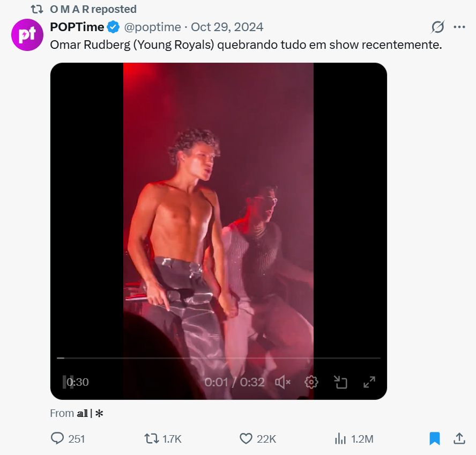This screenshot has height=455, width=476.
Task: Open the video's source account after "From"
Action: click(90, 414)
